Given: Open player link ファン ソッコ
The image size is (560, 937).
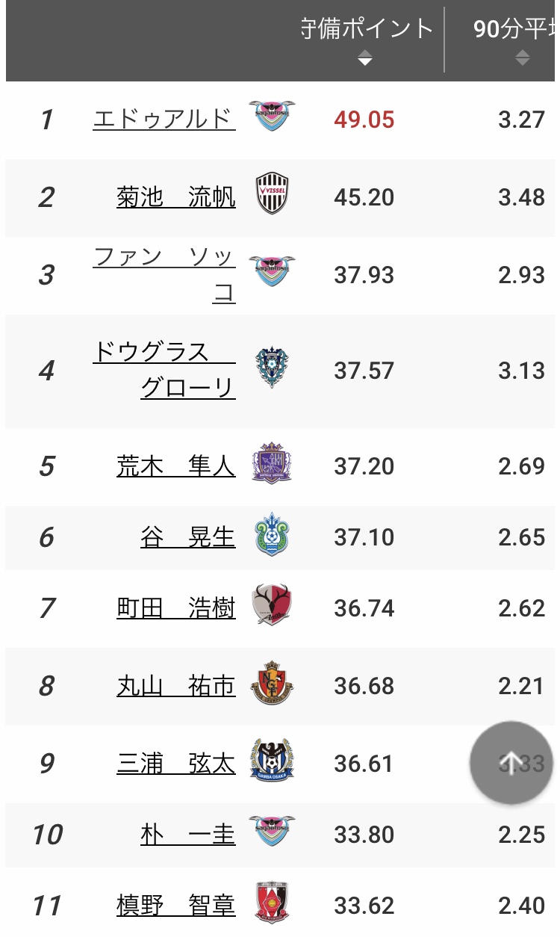Looking at the screenshot, I should (164, 275).
